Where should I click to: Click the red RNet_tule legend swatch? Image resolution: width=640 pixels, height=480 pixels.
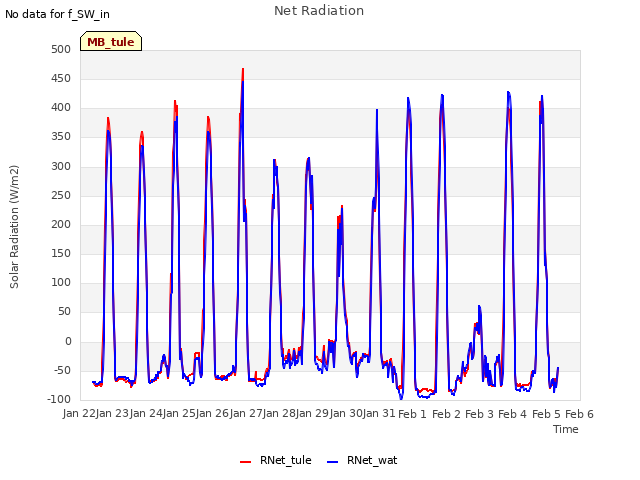(245, 462)
